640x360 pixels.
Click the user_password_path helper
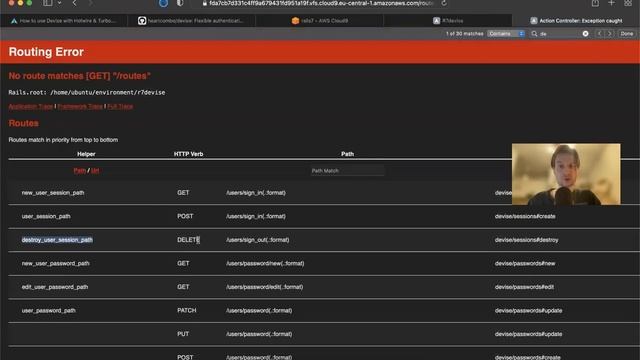(49, 311)
